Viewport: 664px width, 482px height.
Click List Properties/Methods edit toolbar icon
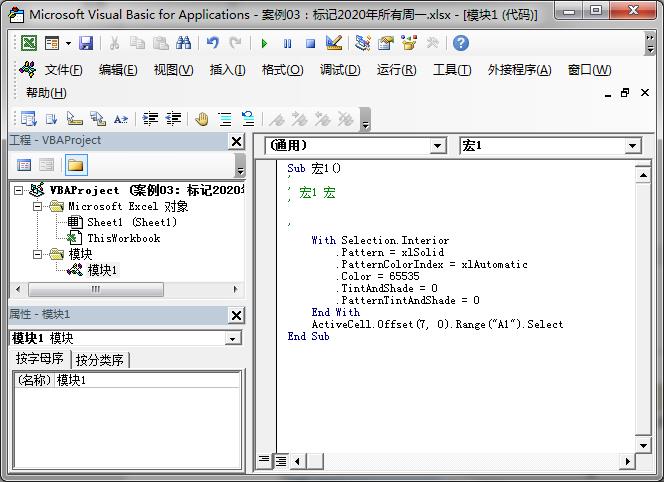(29, 119)
